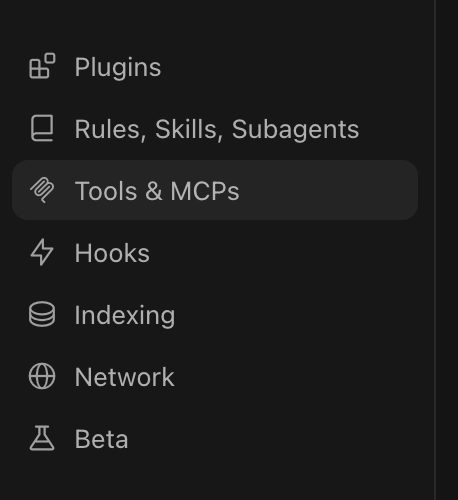
Task: Click the Plugins blocks icon
Action: click(42, 66)
